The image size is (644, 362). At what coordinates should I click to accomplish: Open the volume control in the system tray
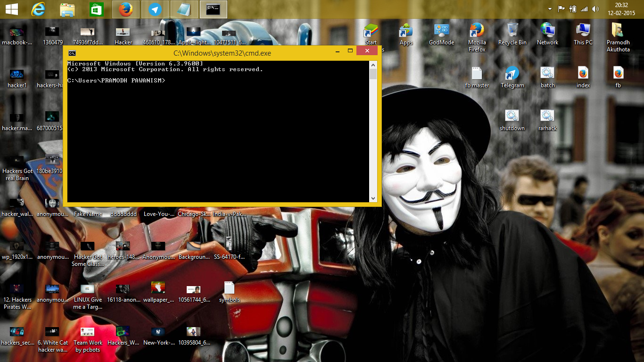click(595, 8)
